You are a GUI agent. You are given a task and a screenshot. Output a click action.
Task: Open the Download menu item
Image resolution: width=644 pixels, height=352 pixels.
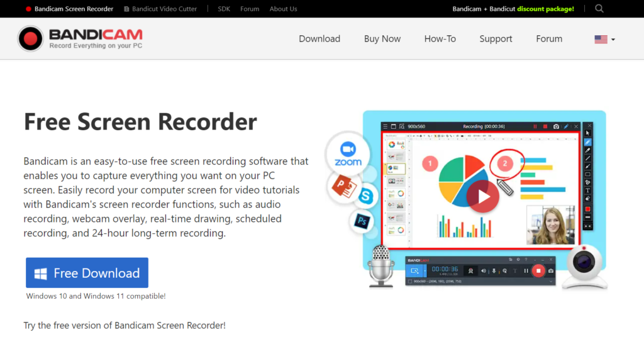pyautogui.click(x=319, y=38)
